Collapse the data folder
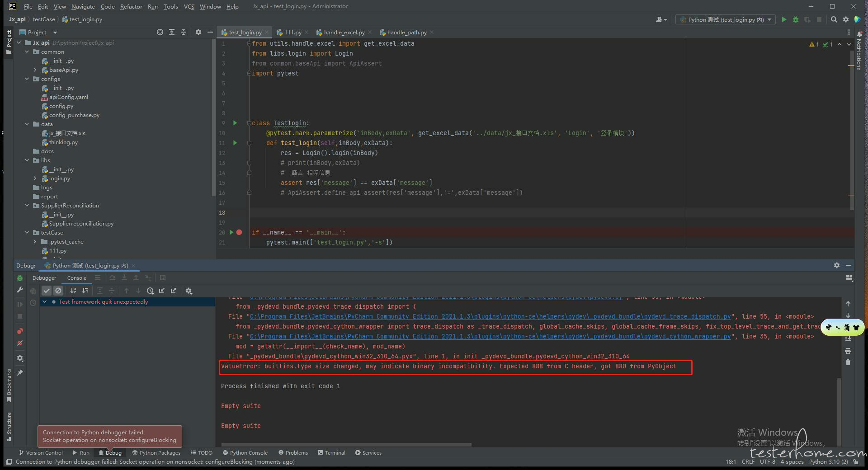The image size is (868, 470). click(27, 124)
